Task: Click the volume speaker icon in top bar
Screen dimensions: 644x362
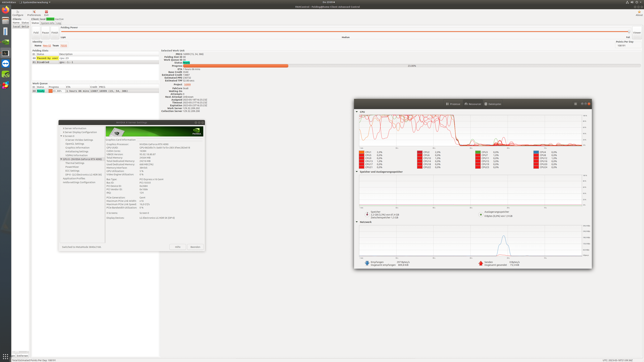Action: 632,2
